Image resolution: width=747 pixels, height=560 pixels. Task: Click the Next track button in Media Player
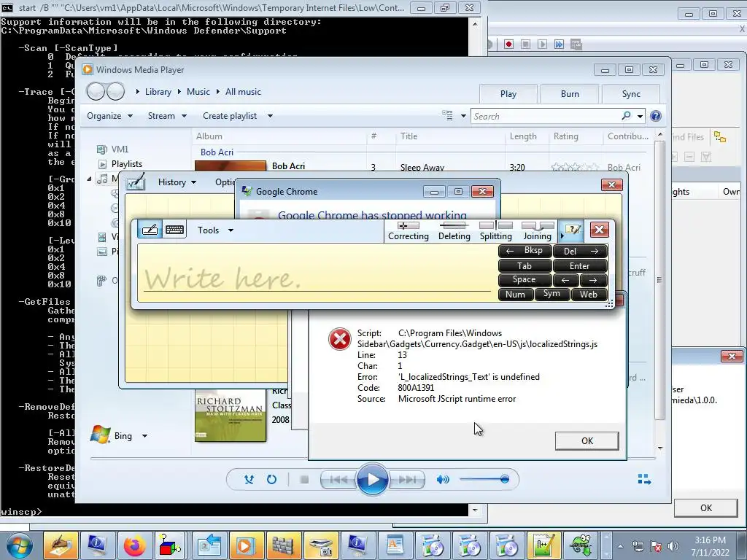pos(407,480)
